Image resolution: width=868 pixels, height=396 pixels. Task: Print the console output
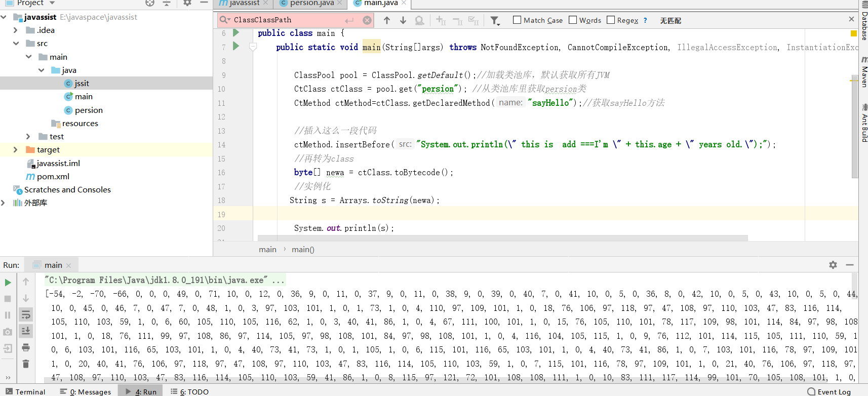tap(26, 347)
